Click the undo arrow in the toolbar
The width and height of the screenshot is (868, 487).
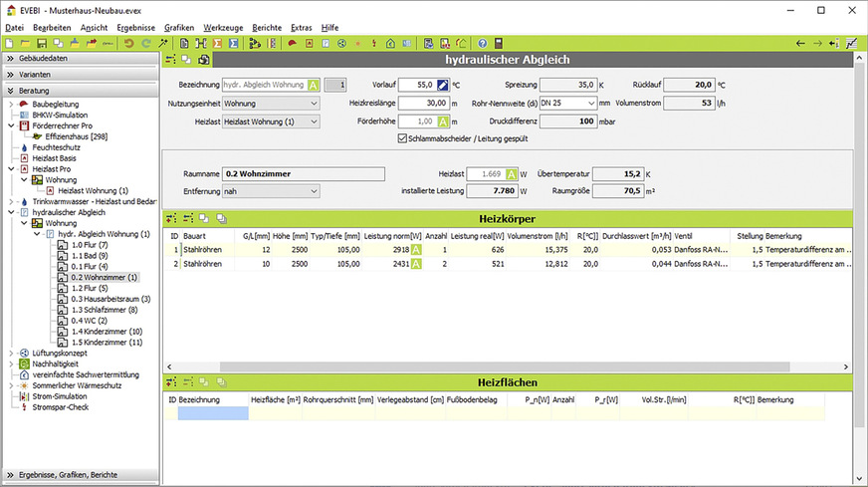click(x=129, y=43)
